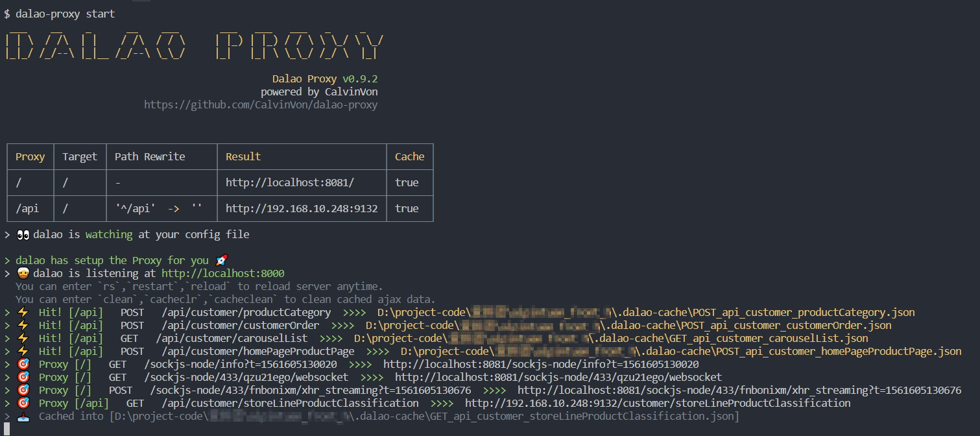This screenshot has height=436, width=980.
Task: Open the http://localhost:8000 listening address
Action: coord(223,273)
